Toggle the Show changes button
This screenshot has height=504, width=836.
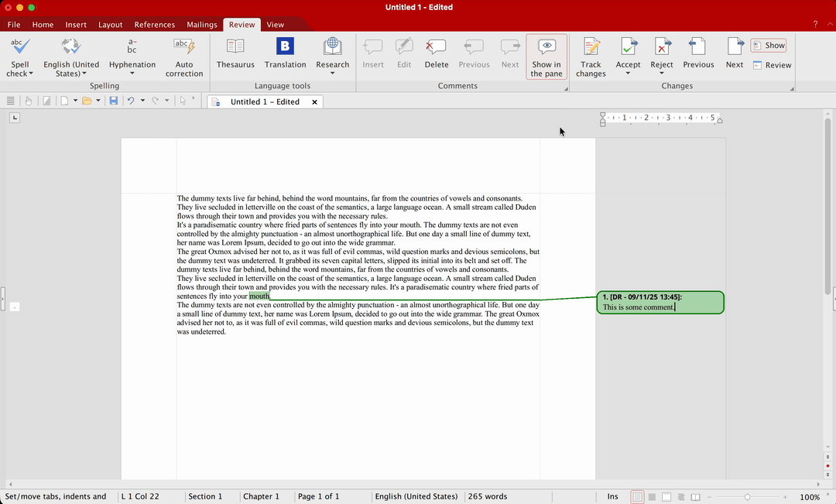click(768, 46)
